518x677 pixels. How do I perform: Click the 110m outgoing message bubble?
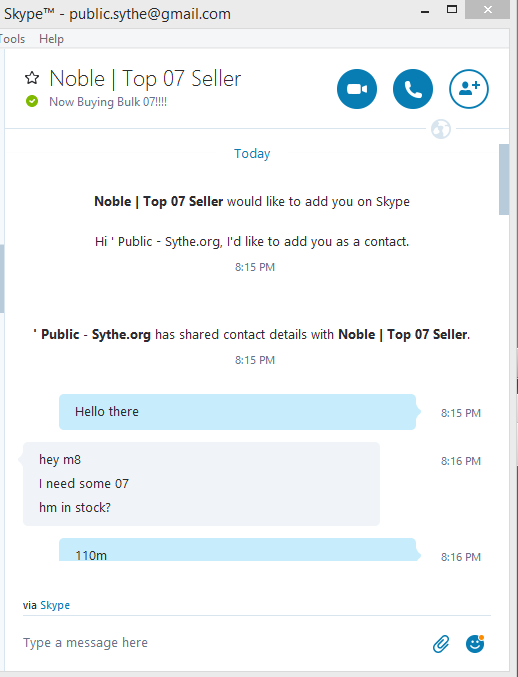(237, 550)
